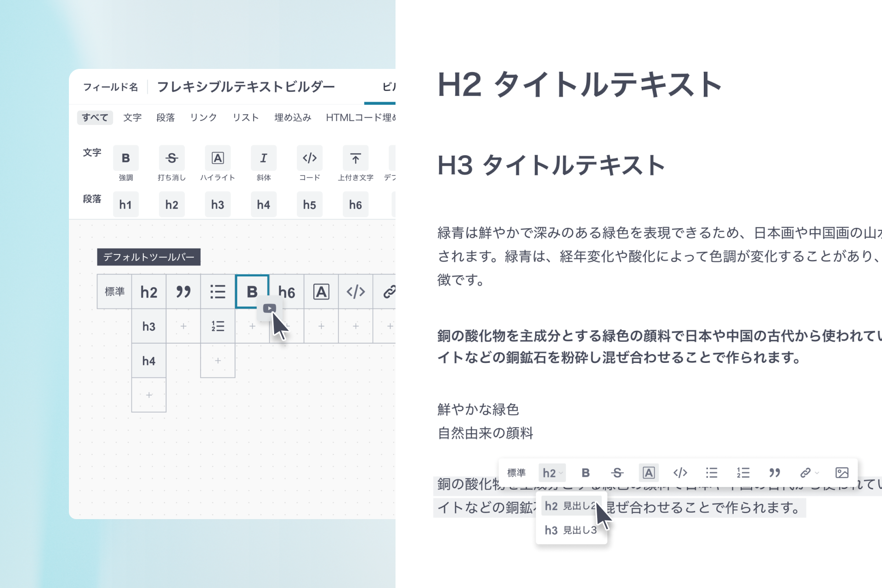Viewport: 882px width, 588px height.
Task: Switch to the リスト filter tab
Action: (x=245, y=118)
